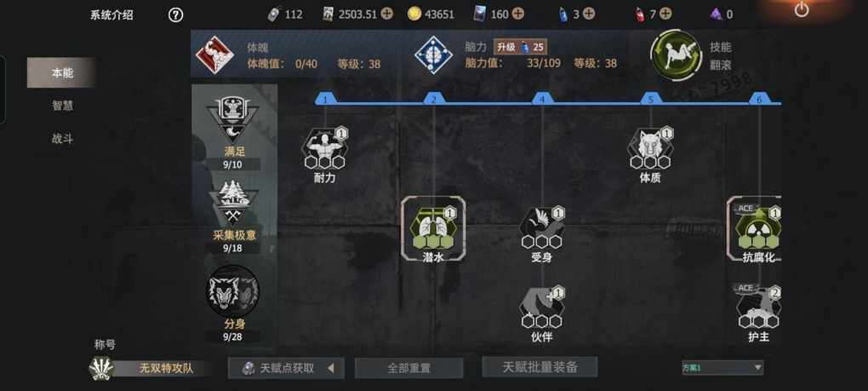Image resolution: width=868 pixels, height=391 pixels.
Task: Select the 受身 talent icon
Action: click(x=542, y=227)
